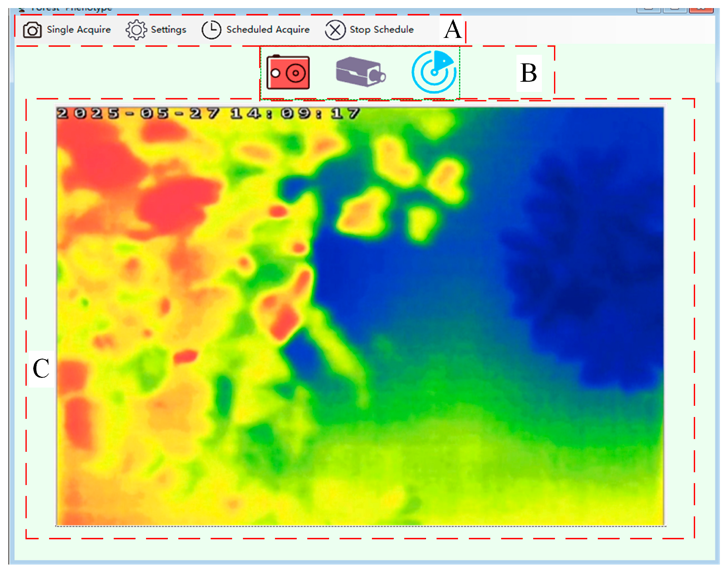Select the gray surveillance camera icon
The height and width of the screenshot is (573, 728).
(361, 72)
